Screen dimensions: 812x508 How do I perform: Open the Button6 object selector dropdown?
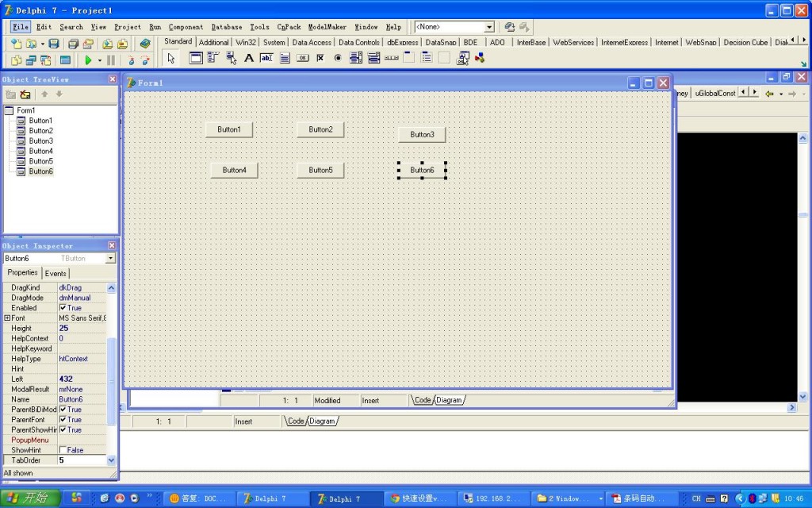[110, 259]
